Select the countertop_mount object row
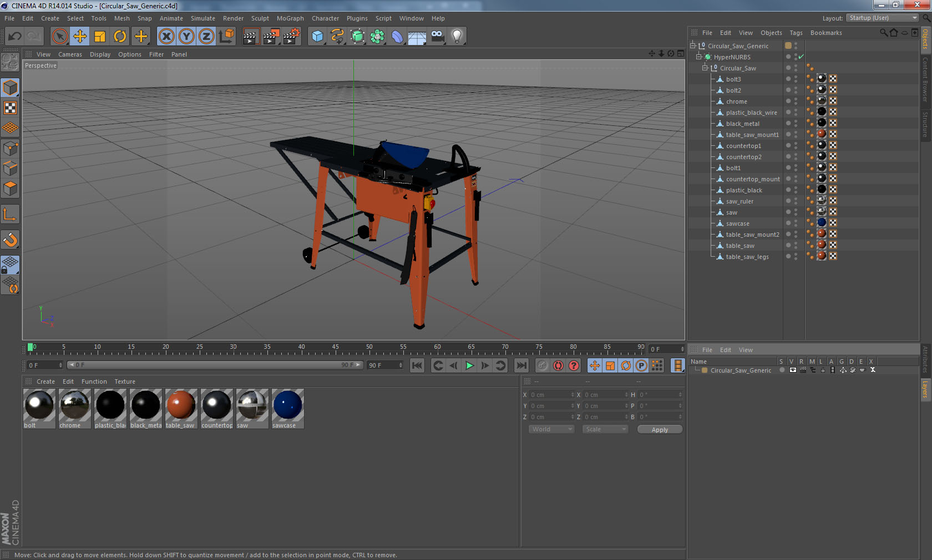932x560 pixels. [753, 179]
